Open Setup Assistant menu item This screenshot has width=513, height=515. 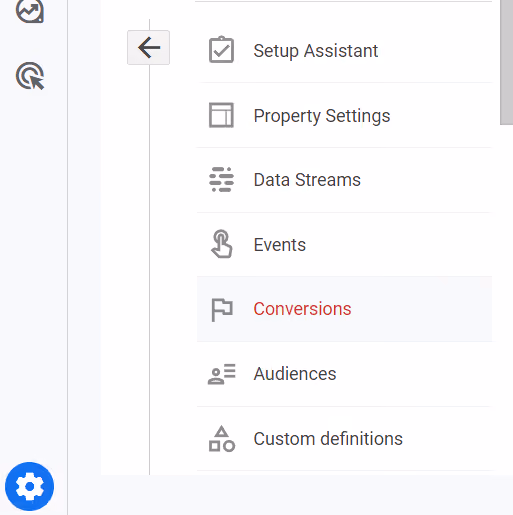tap(344, 51)
